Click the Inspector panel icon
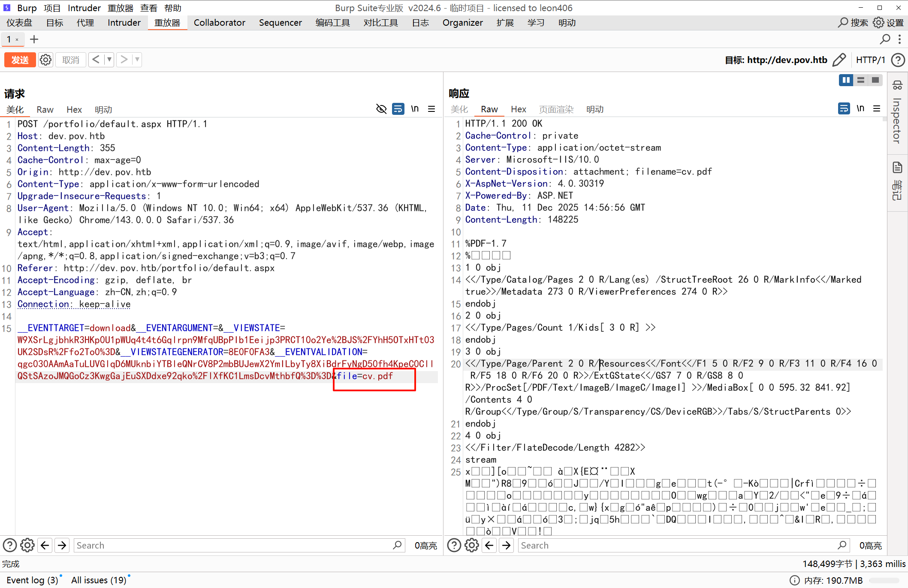 897,85
